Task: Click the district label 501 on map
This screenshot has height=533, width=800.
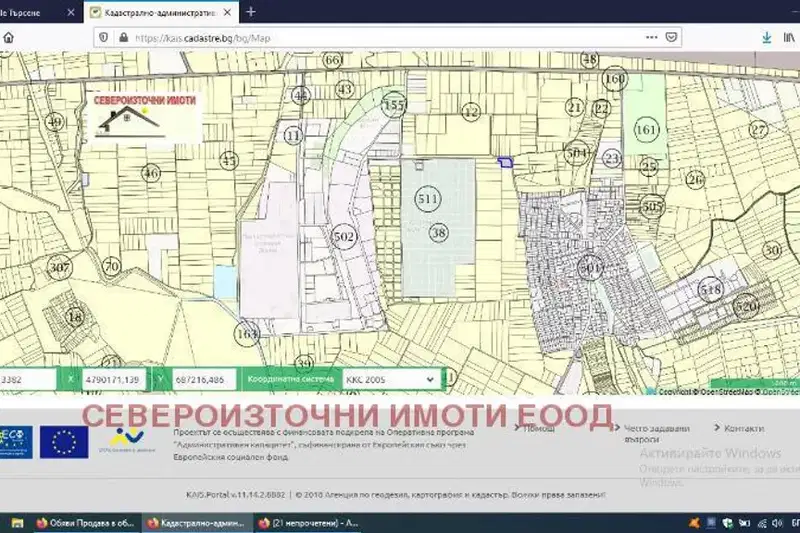Action: [x=590, y=267]
